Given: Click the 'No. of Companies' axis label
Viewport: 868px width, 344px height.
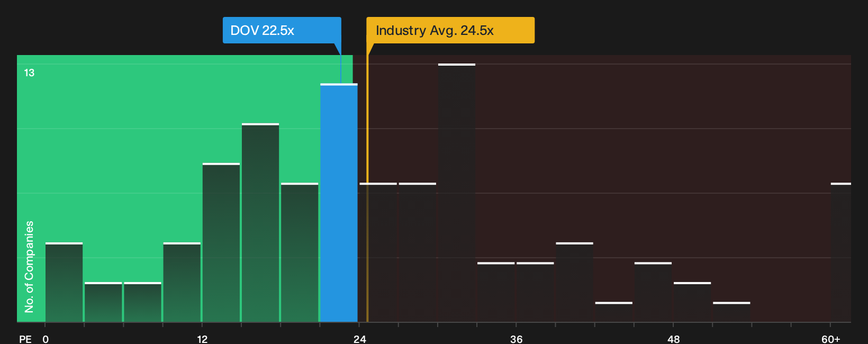Looking at the screenshot, I should pos(29,266).
